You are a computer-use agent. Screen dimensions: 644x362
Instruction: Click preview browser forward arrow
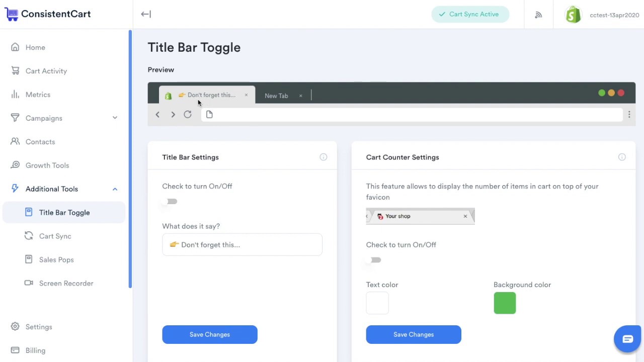173,115
